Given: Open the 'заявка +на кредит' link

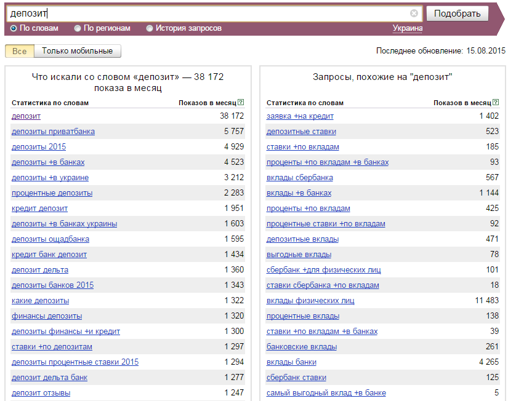Looking at the screenshot, I should pyautogui.click(x=300, y=116).
